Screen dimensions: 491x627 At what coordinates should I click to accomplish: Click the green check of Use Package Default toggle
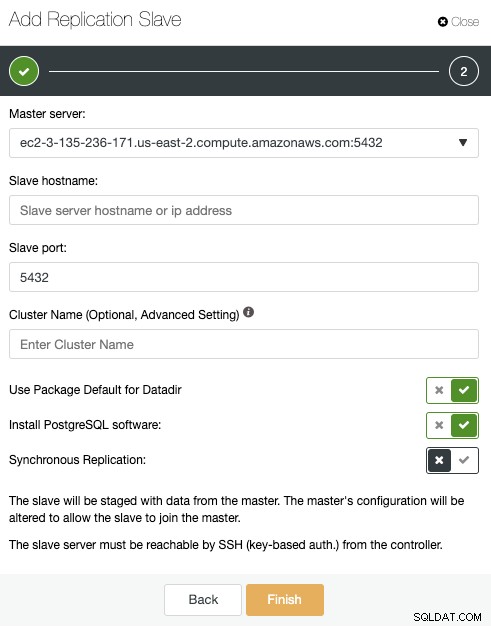click(464, 390)
